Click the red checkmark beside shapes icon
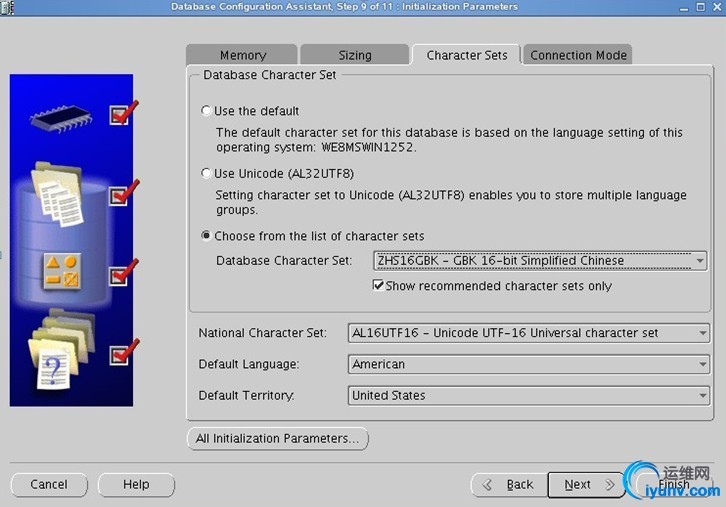 pos(122,272)
